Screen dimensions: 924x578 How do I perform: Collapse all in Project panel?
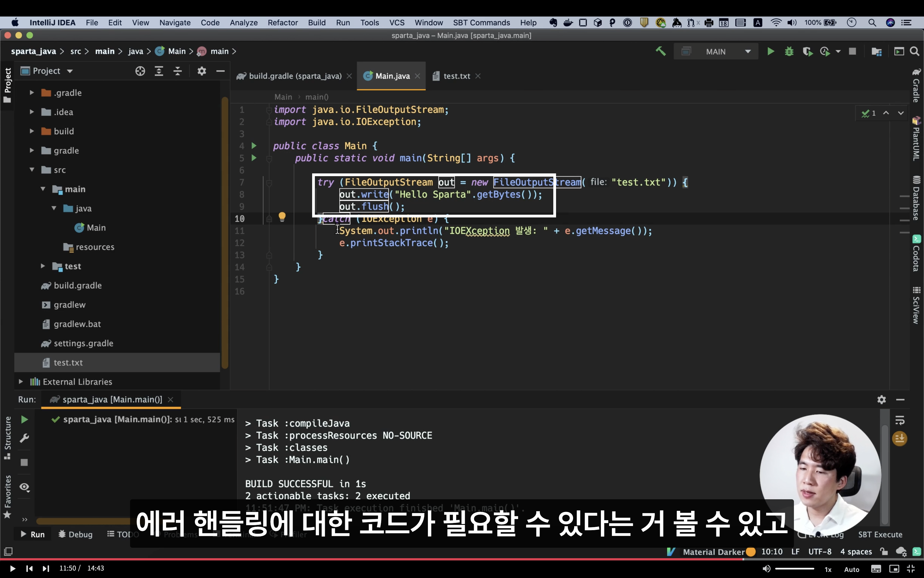click(x=178, y=71)
